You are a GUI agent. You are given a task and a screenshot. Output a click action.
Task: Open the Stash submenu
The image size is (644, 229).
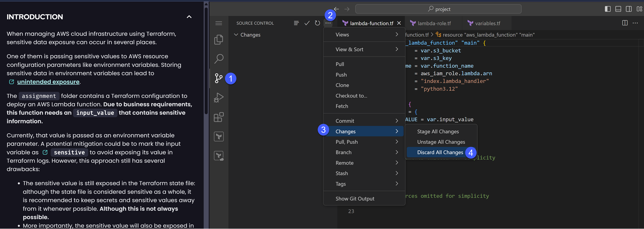(x=364, y=173)
